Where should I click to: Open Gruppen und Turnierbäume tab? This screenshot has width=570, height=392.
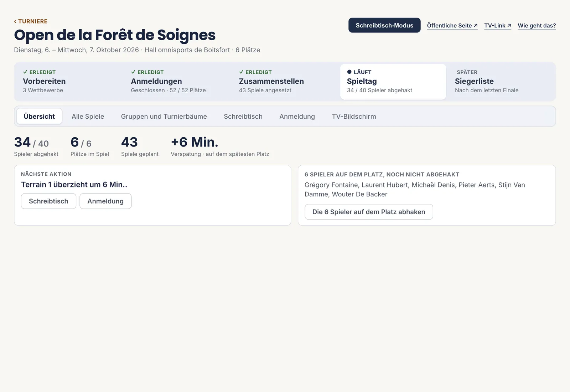[164, 117]
